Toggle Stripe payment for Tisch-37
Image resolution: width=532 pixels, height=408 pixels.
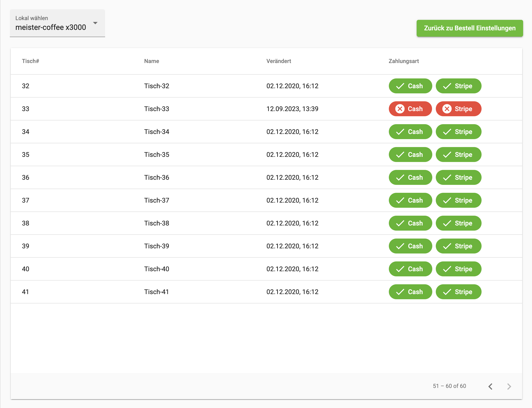coord(458,200)
